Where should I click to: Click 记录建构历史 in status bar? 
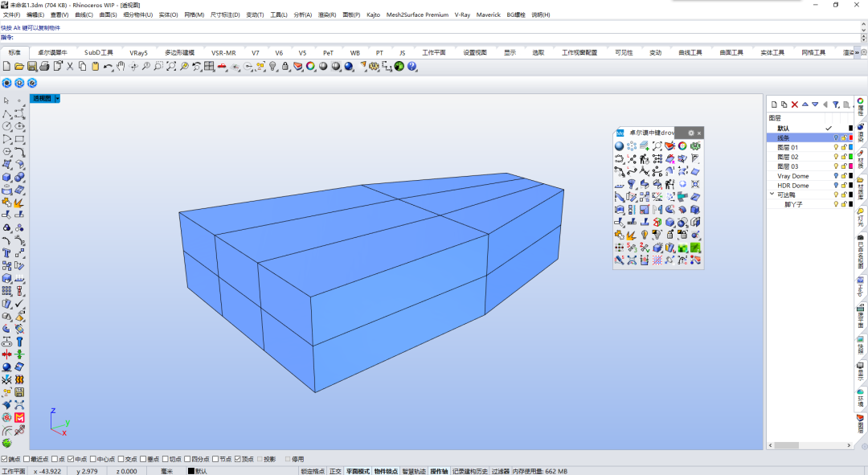coord(470,471)
